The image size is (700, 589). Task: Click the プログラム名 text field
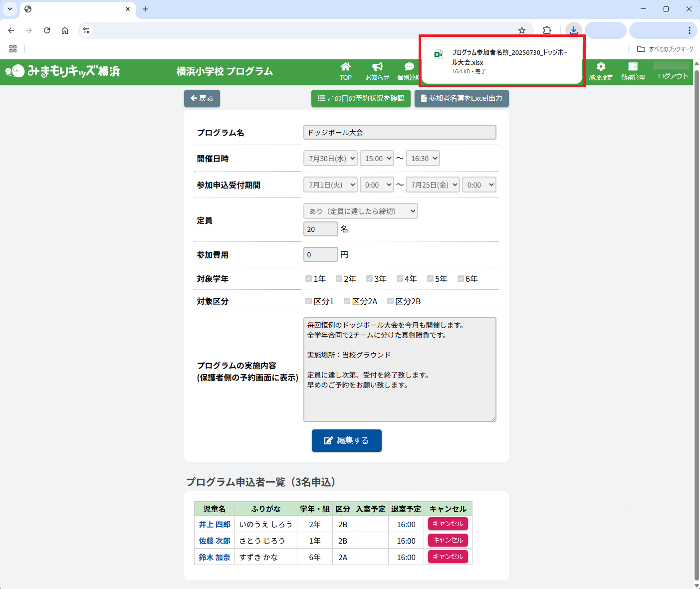[x=400, y=132]
